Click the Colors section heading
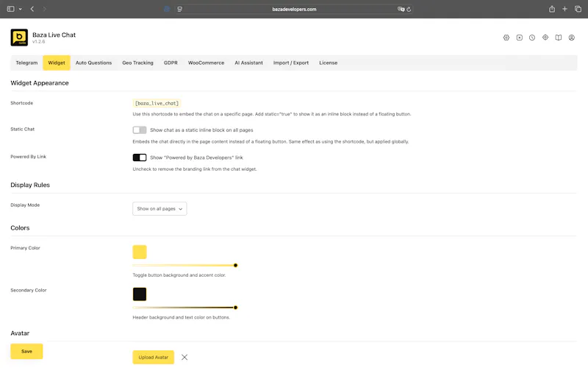Viewport: 588px width, 368px height. pyautogui.click(x=20, y=228)
